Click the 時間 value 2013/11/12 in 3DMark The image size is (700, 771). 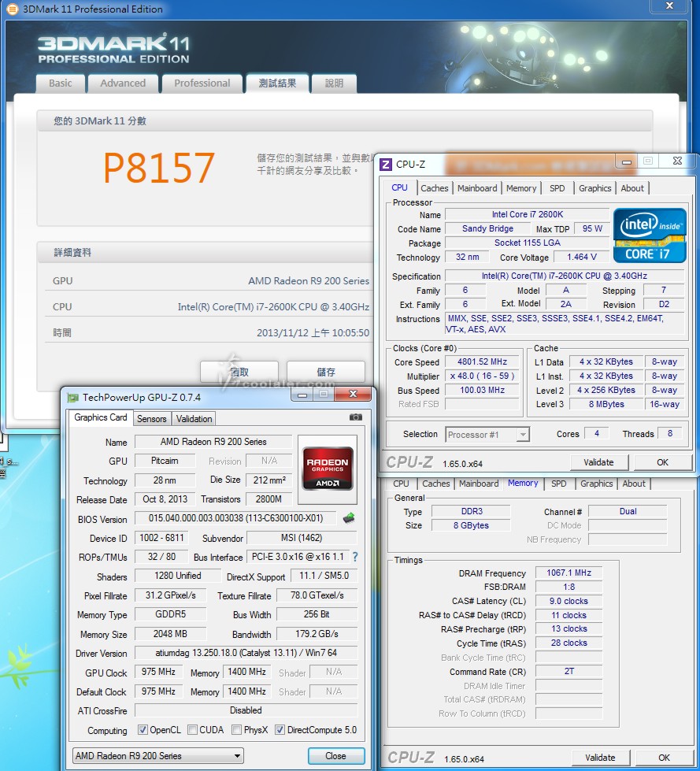(x=313, y=333)
